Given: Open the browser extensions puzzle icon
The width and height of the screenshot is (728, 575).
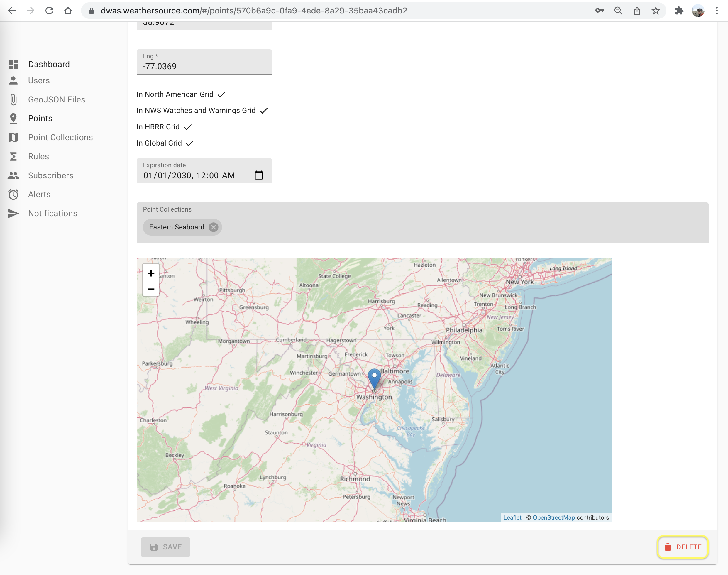Looking at the screenshot, I should click(679, 11).
